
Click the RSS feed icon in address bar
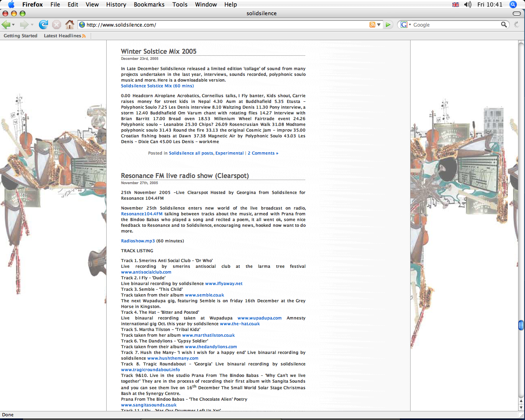[372, 25]
